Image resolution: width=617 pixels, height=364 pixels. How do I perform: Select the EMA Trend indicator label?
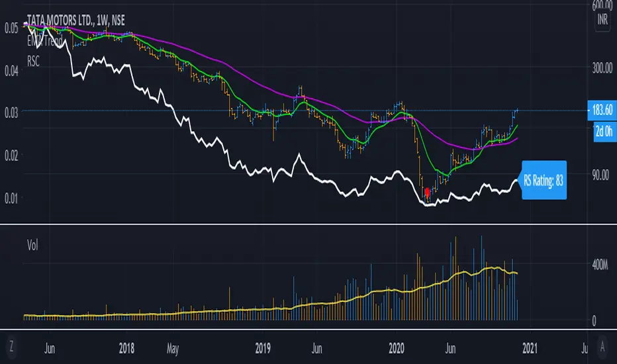click(x=46, y=38)
